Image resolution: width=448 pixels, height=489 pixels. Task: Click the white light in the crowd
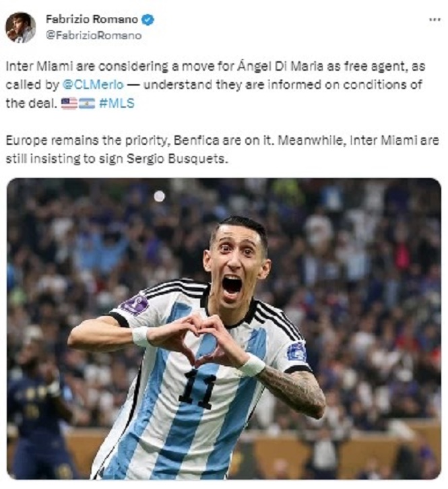(159, 196)
